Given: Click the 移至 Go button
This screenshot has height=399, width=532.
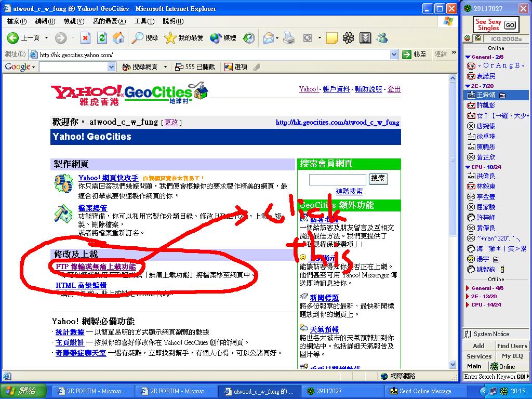Looking at the screenshot, I should click(414, 54).
